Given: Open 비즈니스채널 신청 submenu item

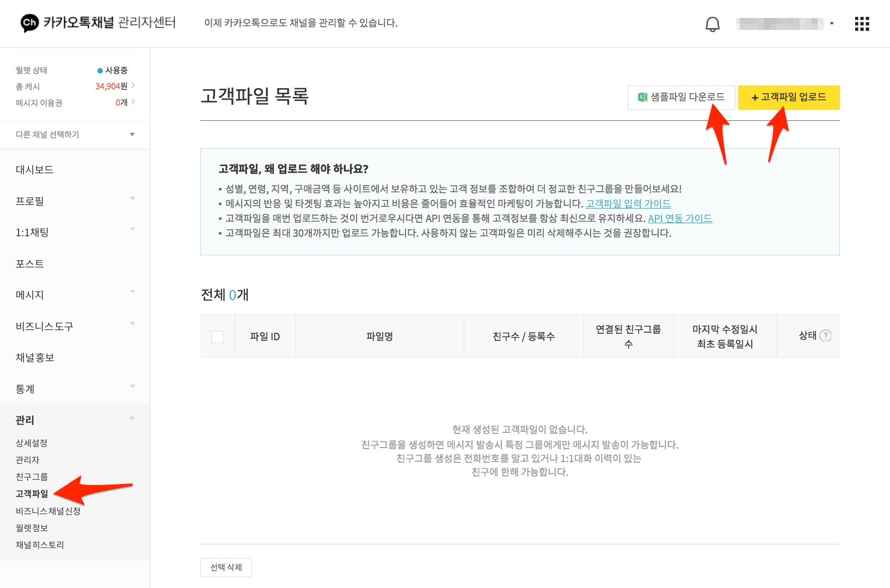Looking at the screenshot, I should pos(48,511).
